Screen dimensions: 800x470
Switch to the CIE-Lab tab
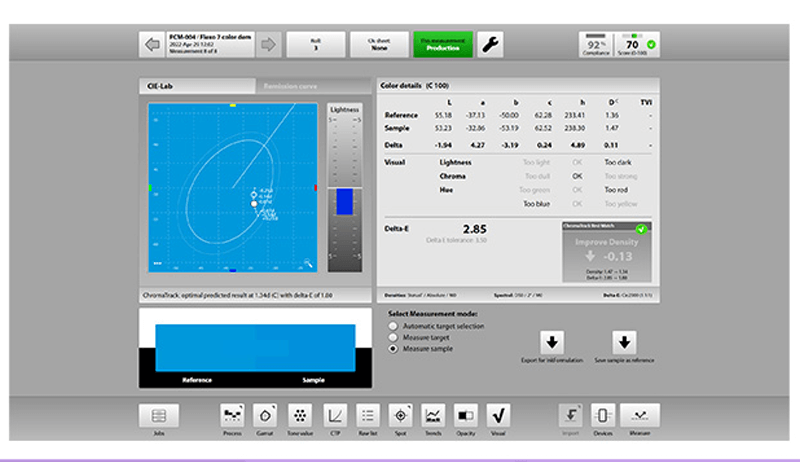coord(197,86)
